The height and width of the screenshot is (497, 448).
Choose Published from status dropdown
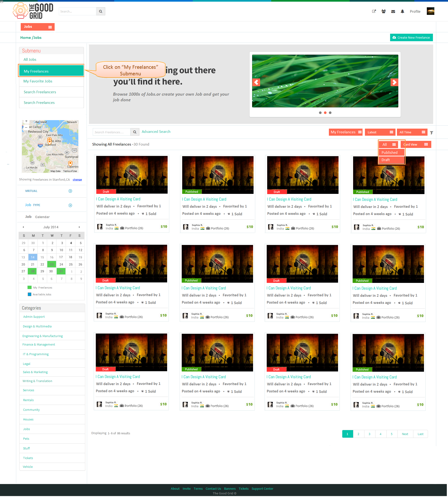pos(391,153)
